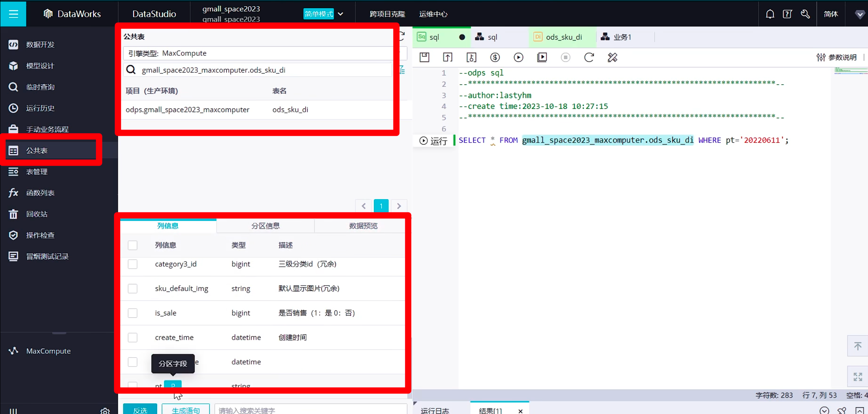Open the wrench settings icon in header
Image resolution: width=868 pixels, height=414 pixels.
[805, 14]
